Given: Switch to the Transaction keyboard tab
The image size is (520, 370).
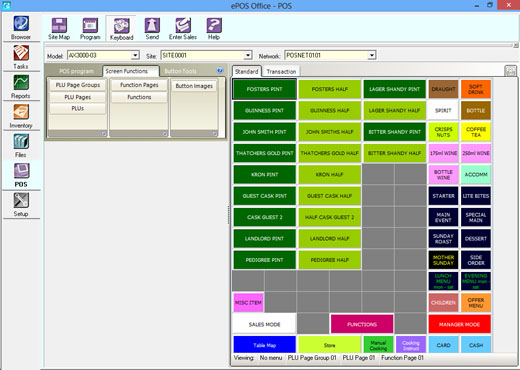Looking at the screenshot, I should (x=281, y=71).
